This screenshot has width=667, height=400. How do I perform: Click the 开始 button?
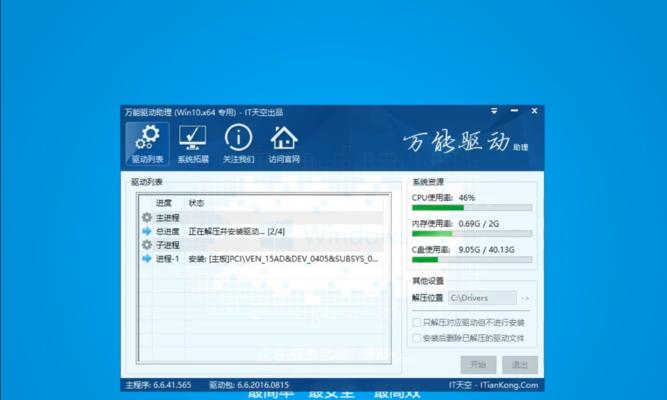[x=479, y=365]
